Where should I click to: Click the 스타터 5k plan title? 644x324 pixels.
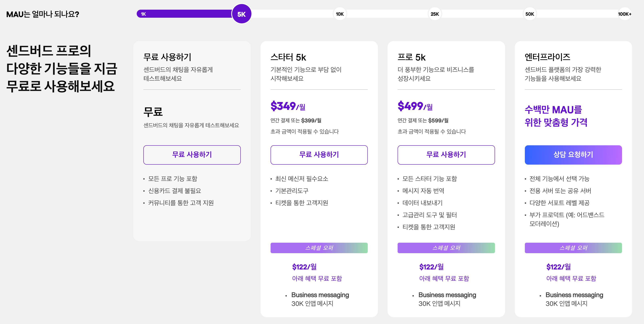click(288, 57)
